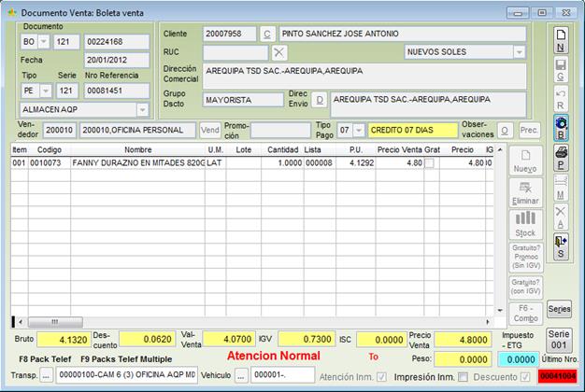Viewport: 585px width, 392px height.
Task: Toggle Descuento checkbox
Action: [525, 377]
